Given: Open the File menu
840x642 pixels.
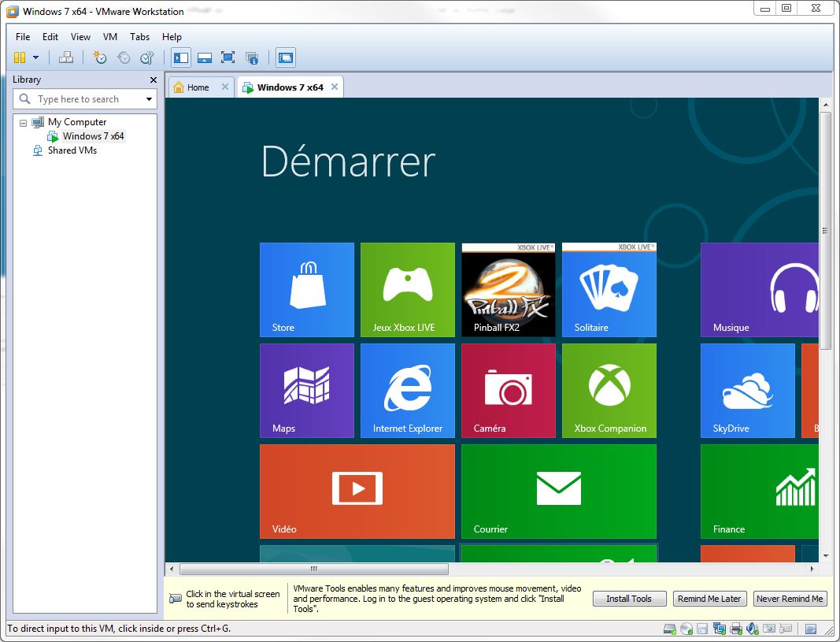Looking at the screenshot, I should pyautogui.click(x=23, y=37).
